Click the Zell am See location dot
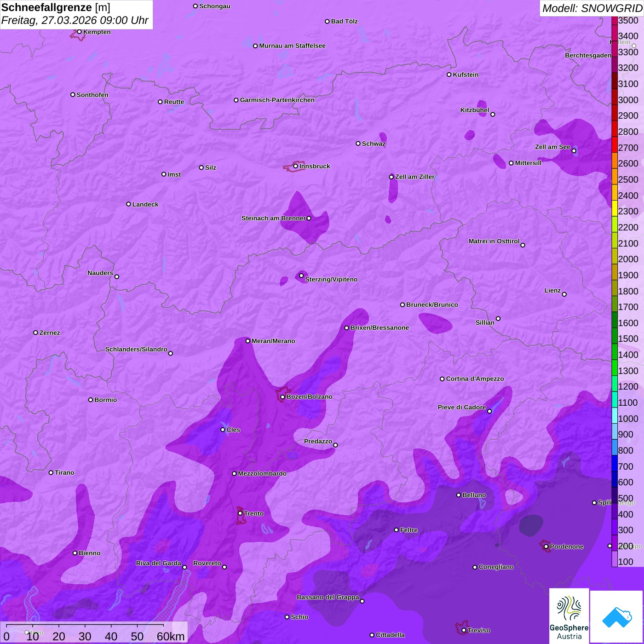 click(574, 151)
